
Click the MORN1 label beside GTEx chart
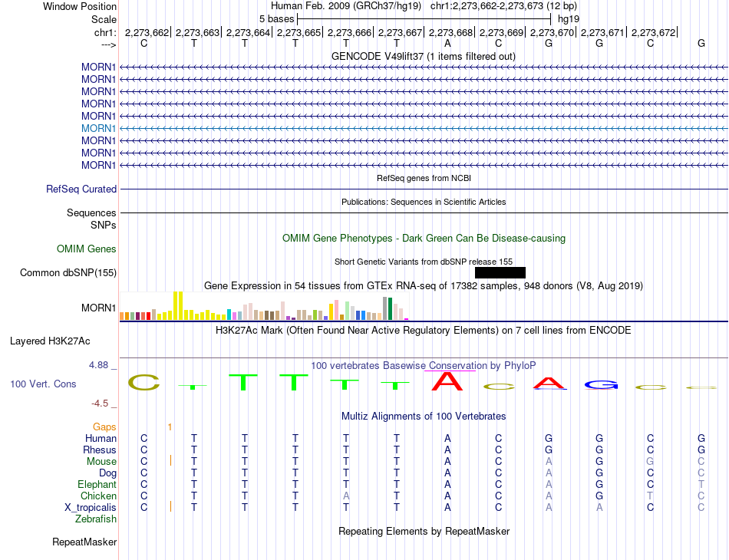click(x=98, y=308)
